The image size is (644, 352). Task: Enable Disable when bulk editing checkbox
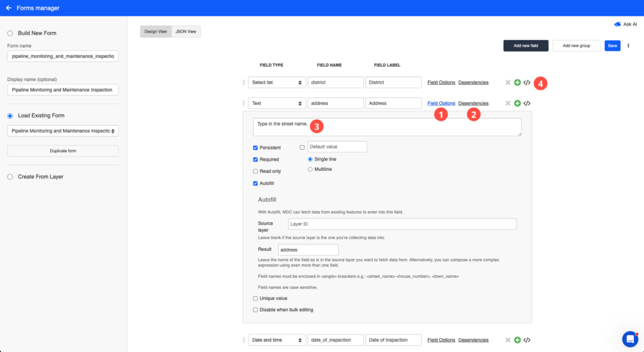pyautogui.click(x=255, y=310)
